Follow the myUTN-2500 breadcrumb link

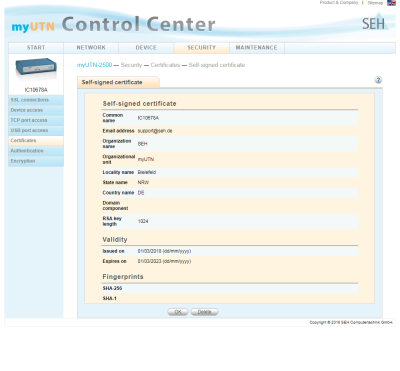94,65
